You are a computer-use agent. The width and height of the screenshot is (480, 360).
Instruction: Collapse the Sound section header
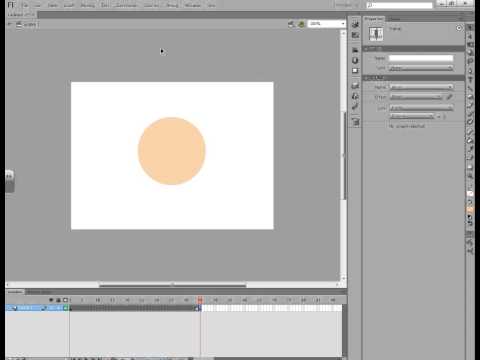tap(413, 78)
